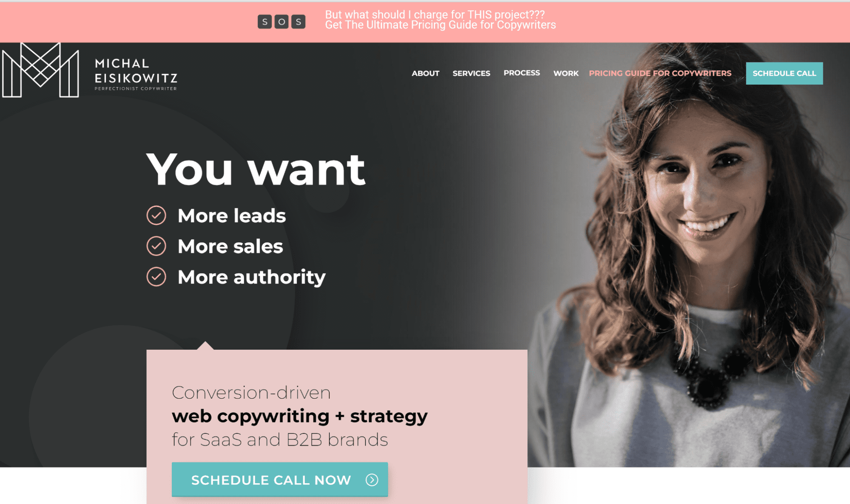Click the last S key icon in banner
The width and height of the screenshot is (850, 504).
point(298,22)
